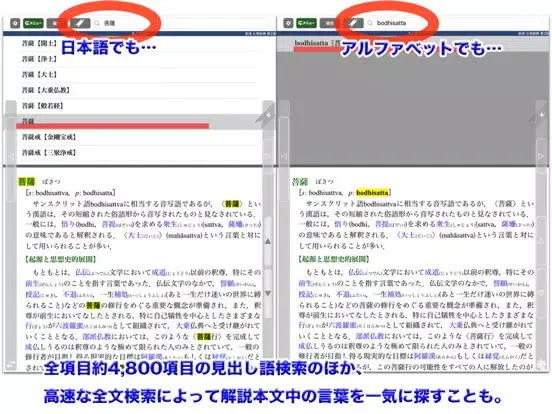Open settings gear in left panel
Viewport: 552px width, 414px height.
point(15,23)
